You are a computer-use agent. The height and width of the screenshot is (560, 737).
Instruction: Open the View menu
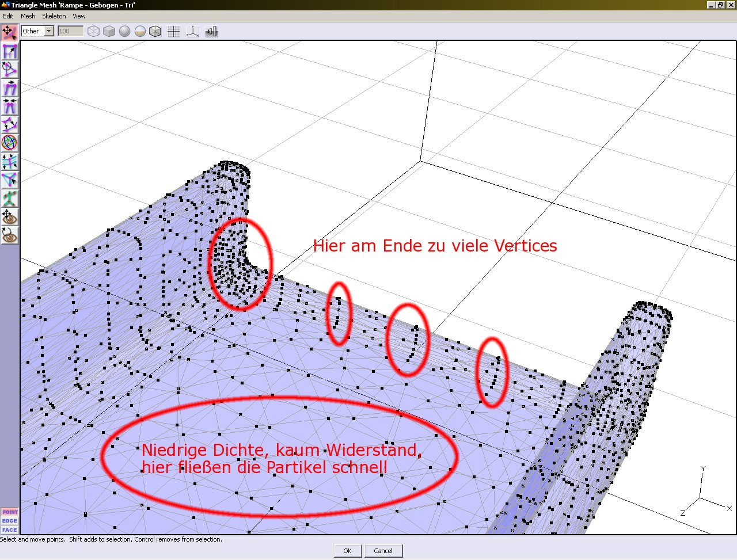point(79,16)
